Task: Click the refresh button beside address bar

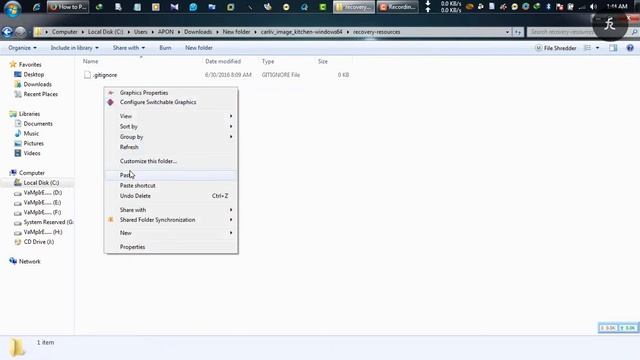Action: [518, 32]
